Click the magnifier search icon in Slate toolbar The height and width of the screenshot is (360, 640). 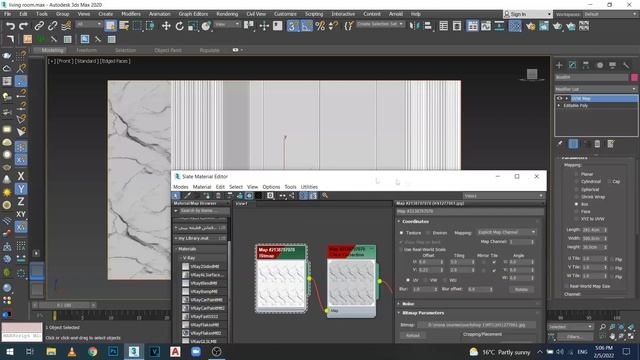click(x=325, y=196)
